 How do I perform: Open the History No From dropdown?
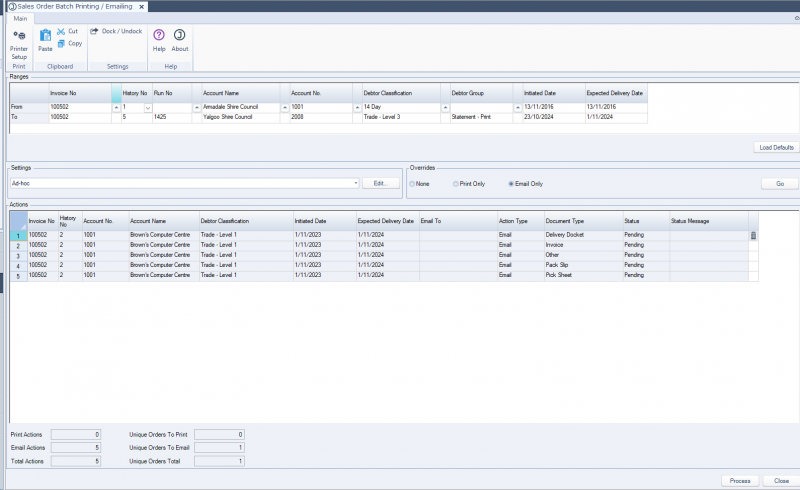pyautogui.click(x=148, y=106)
